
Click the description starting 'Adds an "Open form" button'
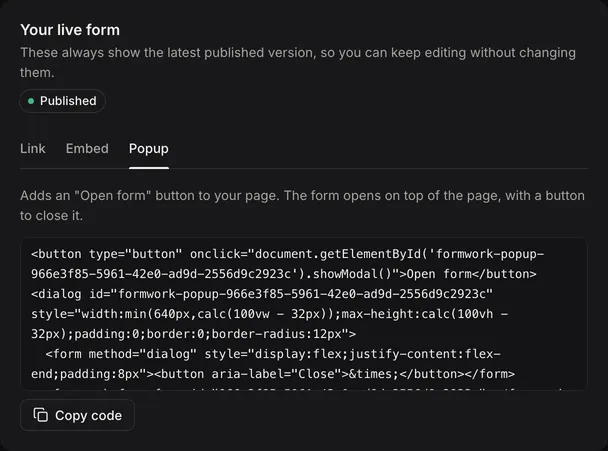point(302,206)
